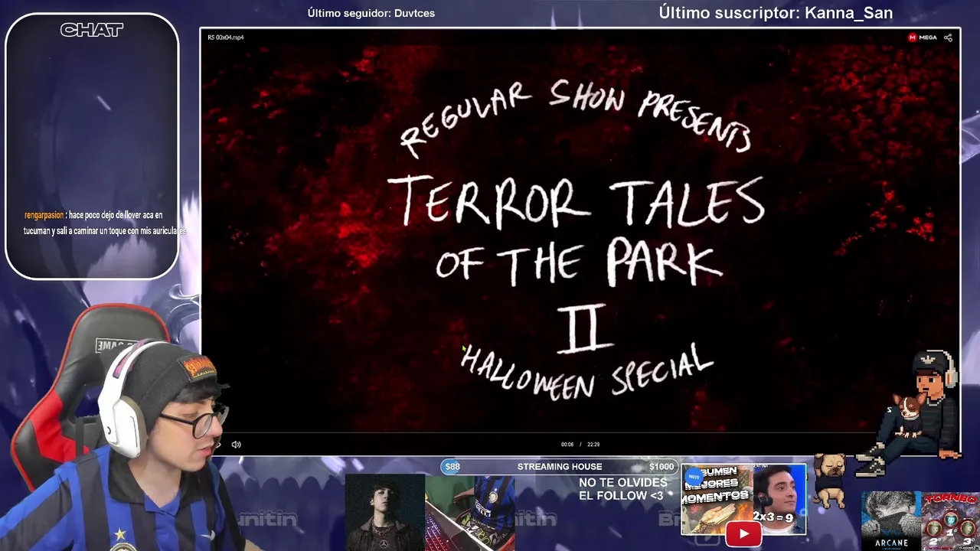
Task: Open the Arcane poster thumbnail
Action: coord(891,521)
